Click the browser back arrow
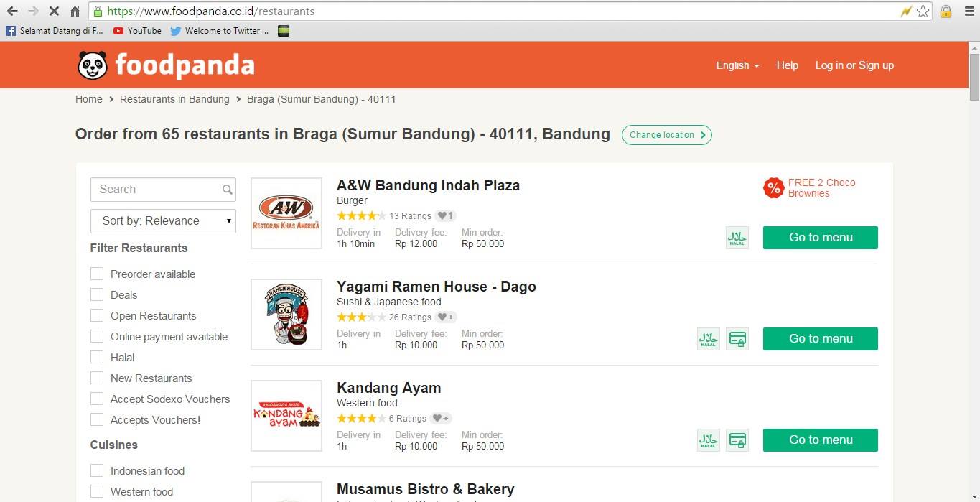Viewport: 980px width, 502px height. click(12, 11)
